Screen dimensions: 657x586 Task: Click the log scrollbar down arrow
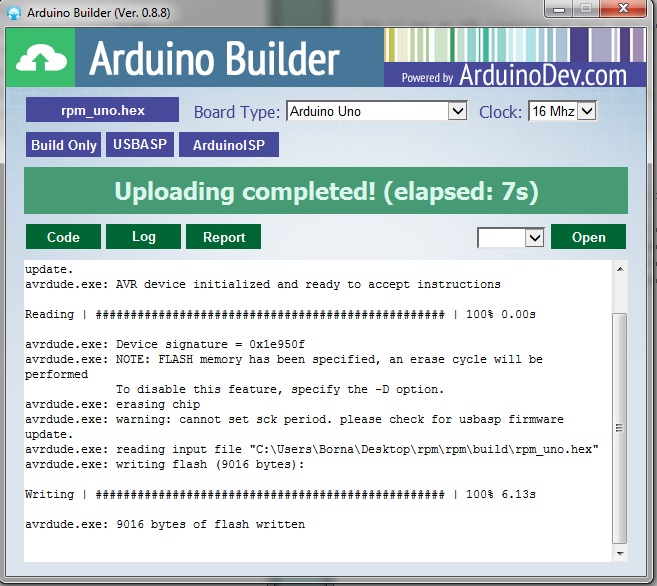coord(620,553)
